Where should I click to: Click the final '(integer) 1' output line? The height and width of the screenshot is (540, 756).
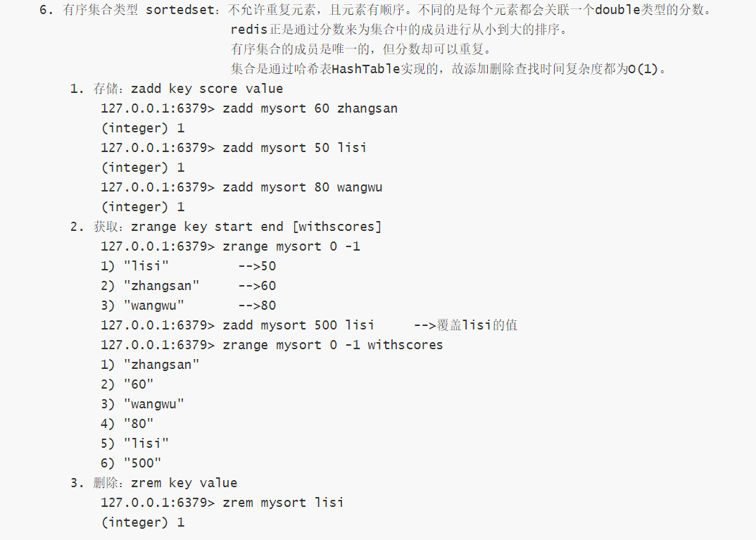(x=142, y=522)
